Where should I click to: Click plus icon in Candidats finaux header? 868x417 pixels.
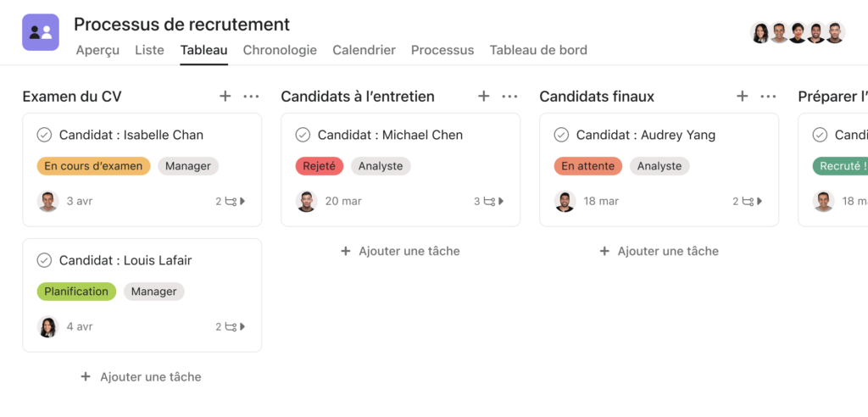pos(743,97)
